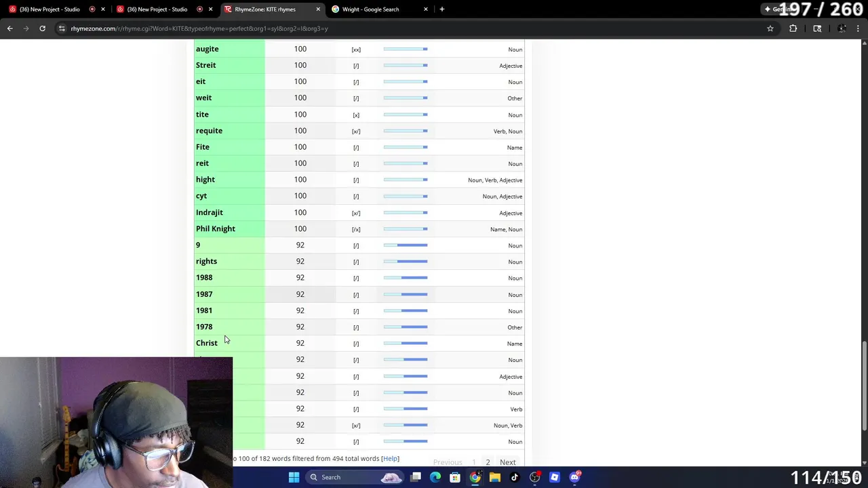Open TikTok from the taskbar
The height and width of the screenshot is (488, 868).
515,477
